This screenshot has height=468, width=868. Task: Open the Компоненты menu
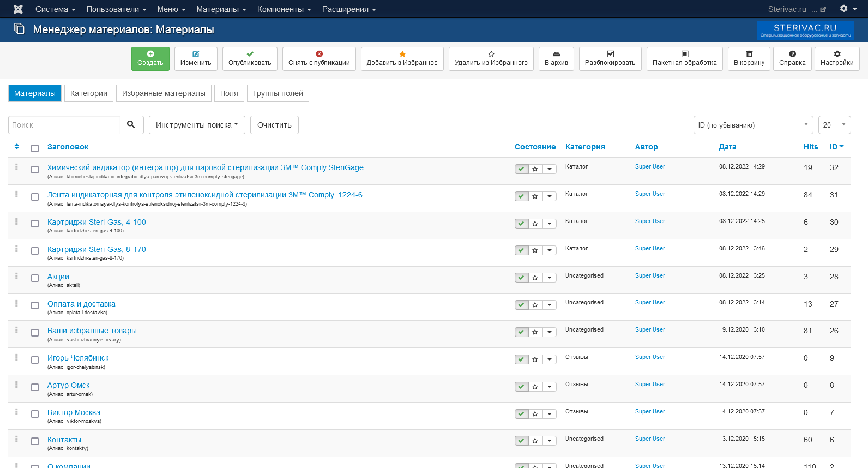(284, 9)
